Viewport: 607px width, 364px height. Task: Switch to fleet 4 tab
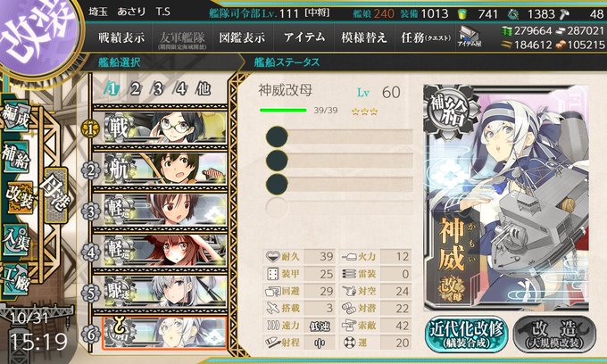(x=180, y=89)
